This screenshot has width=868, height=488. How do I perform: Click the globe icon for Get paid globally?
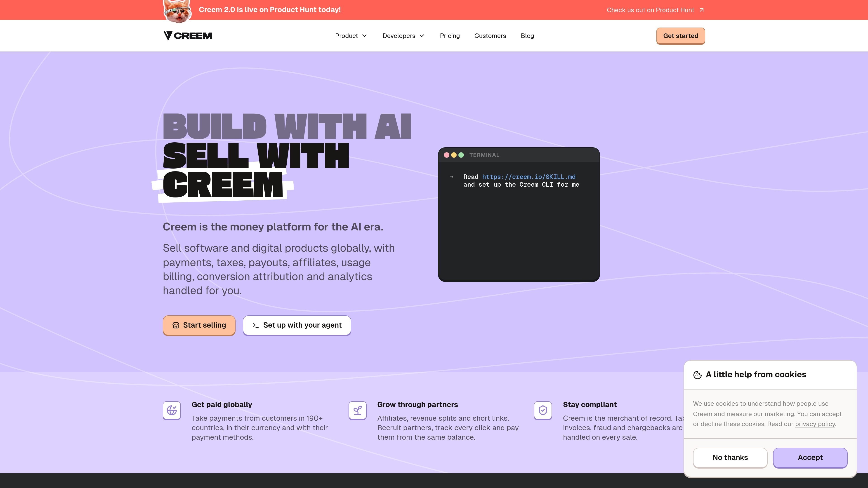coord(172,410)
